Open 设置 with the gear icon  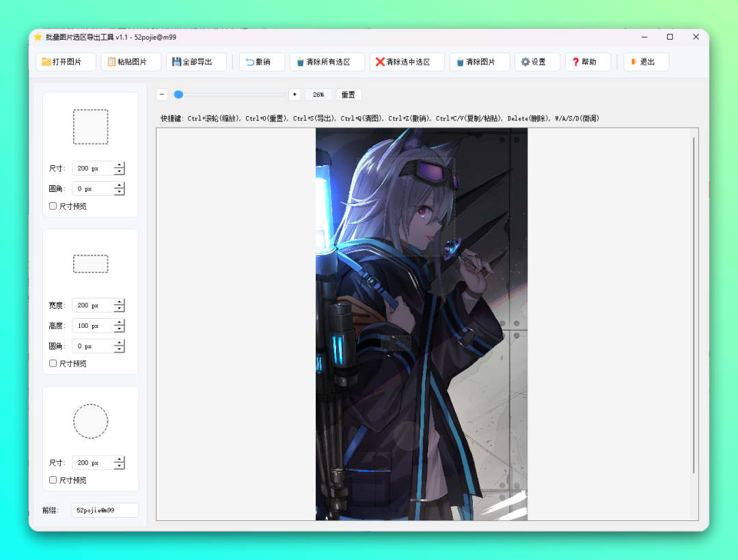pyautogui.click(x=537, y=62)
